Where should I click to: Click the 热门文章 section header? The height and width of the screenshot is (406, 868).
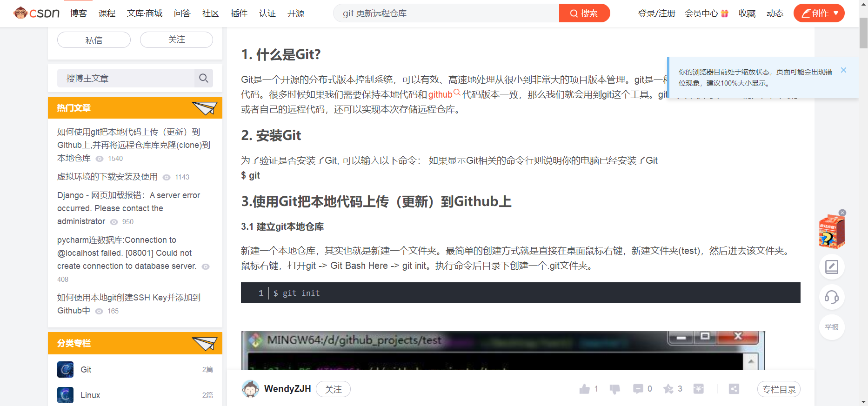tap(135, 108)
